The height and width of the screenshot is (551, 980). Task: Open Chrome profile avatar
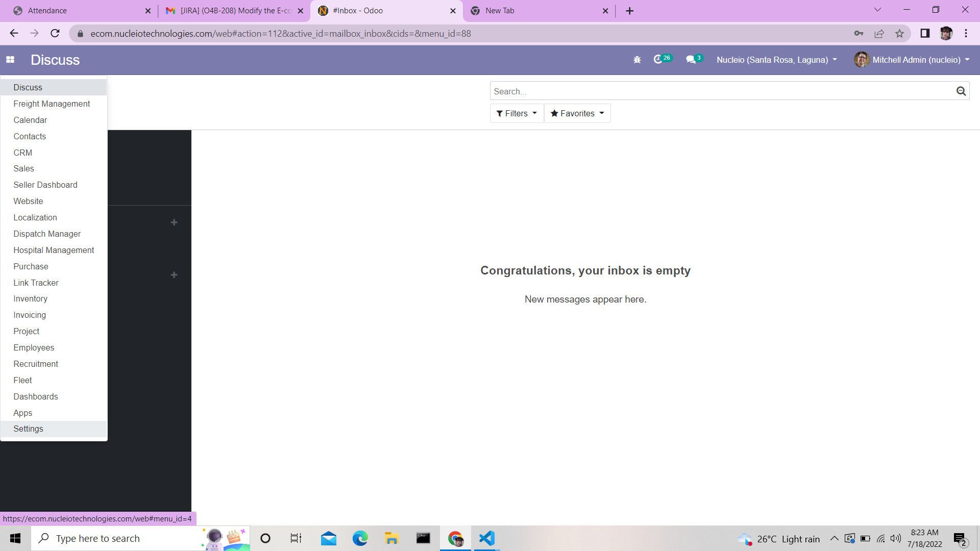pyautogui.click(x=946, y=33)
